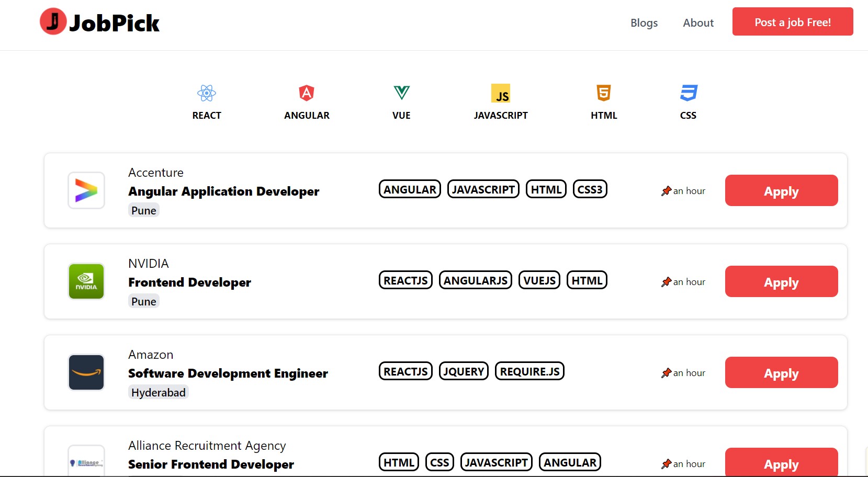Click VUEJS tag on NVIDIA job
The image size is (868, 477).
tap(539, 280)
